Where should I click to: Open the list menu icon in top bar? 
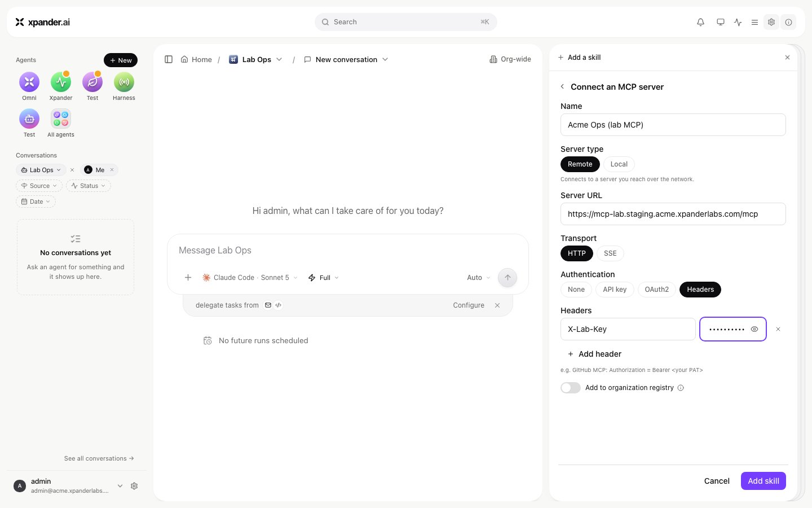[754, 22]
